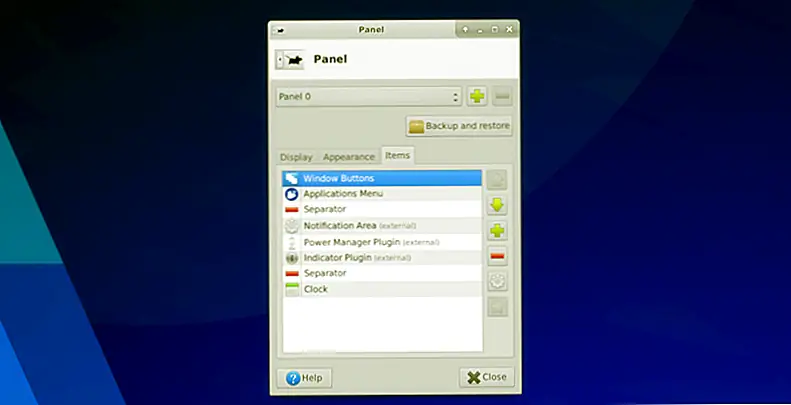Viewport: 791px width, 405px height.
Task: Open properties of the selected item
Action: 497,282
